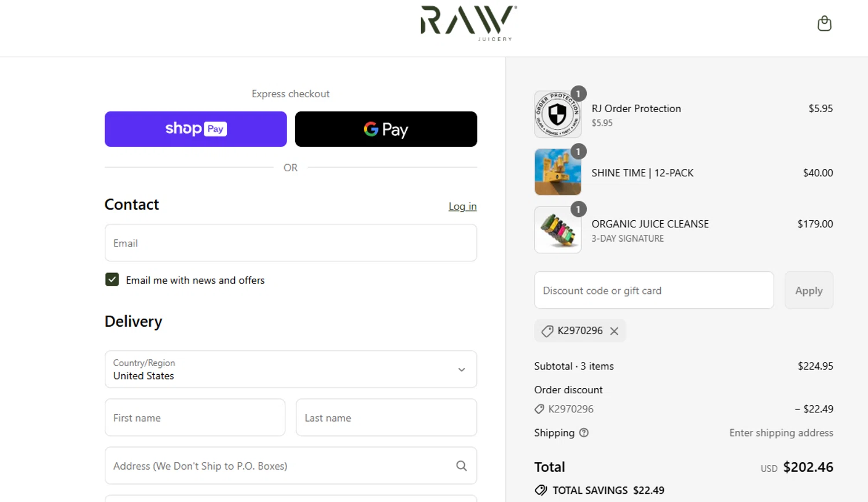Image resolution: width=868 pixels, height=502 pixels.
Task: Click the RJ Order Protection thumbnail
Action: click(x=558, y=114)
